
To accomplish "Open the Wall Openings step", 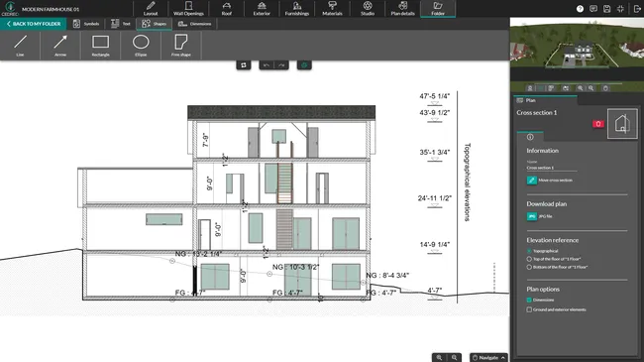I will pos(188,9).
